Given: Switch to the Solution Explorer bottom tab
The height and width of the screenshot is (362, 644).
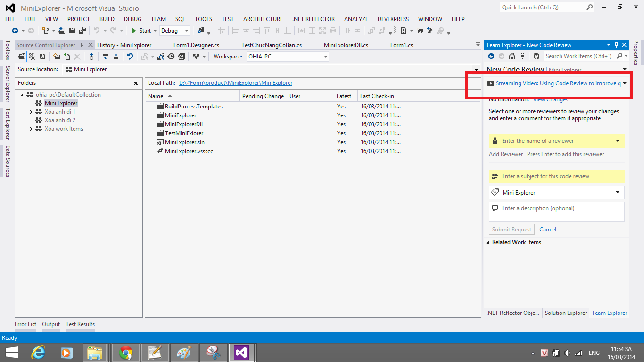Looking at the screenshot, I should (566, 313).
